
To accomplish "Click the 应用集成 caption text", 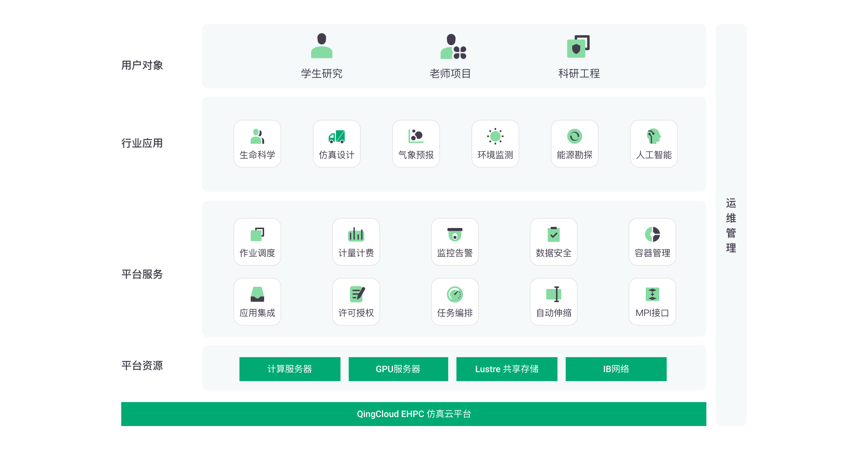I will (257, 313).
